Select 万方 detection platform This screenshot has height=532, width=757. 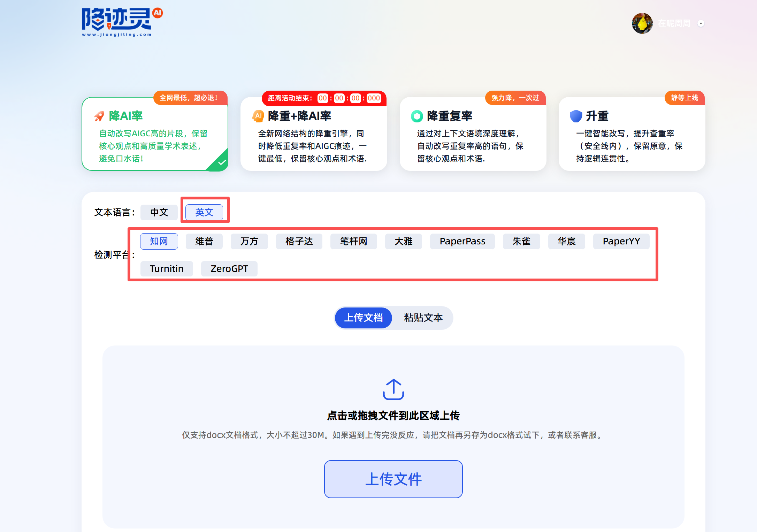[x=249, y=241]
